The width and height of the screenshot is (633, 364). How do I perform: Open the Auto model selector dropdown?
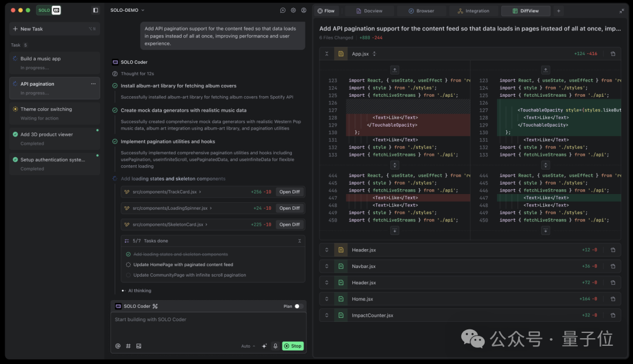pyautogui.click(x=249, y=346)
